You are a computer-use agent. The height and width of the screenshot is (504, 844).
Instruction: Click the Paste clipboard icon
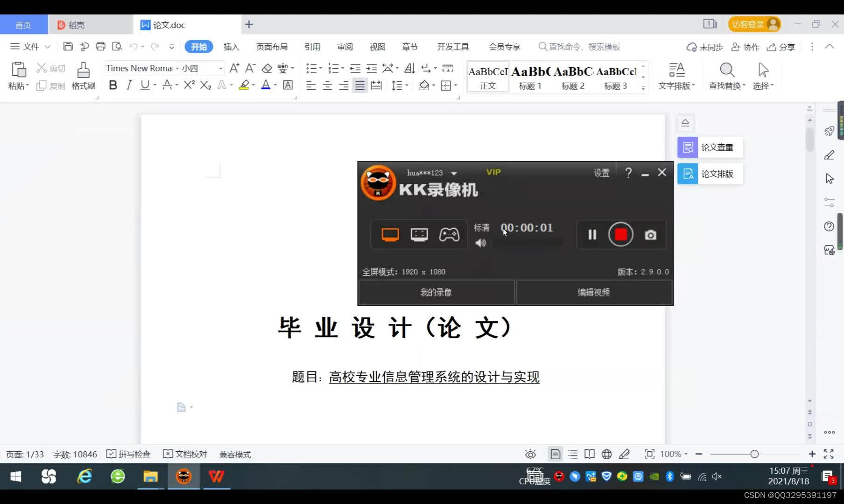[x=19, y=70]
